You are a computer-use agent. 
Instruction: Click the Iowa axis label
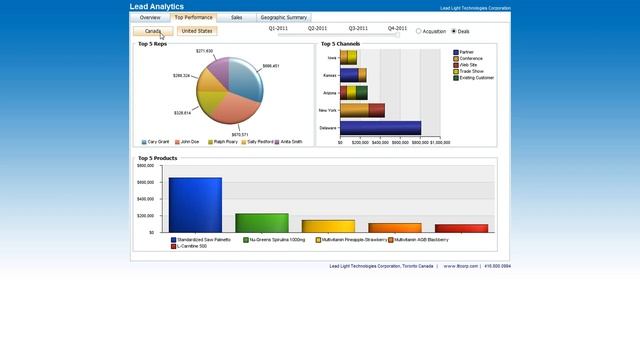click(332, 58)
